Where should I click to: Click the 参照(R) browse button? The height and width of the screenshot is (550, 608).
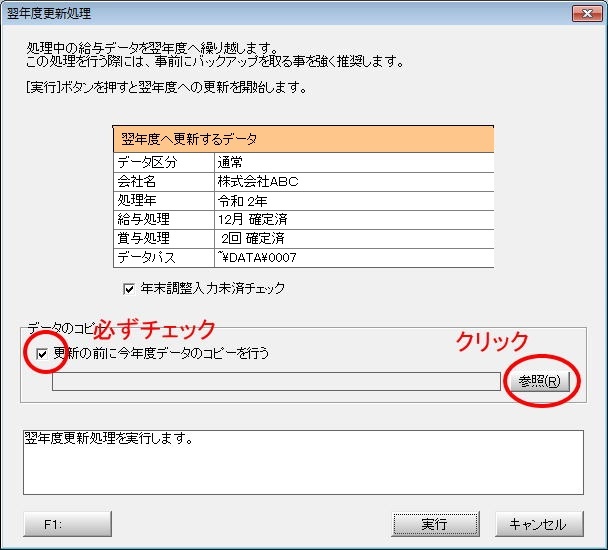coord(540,382)
